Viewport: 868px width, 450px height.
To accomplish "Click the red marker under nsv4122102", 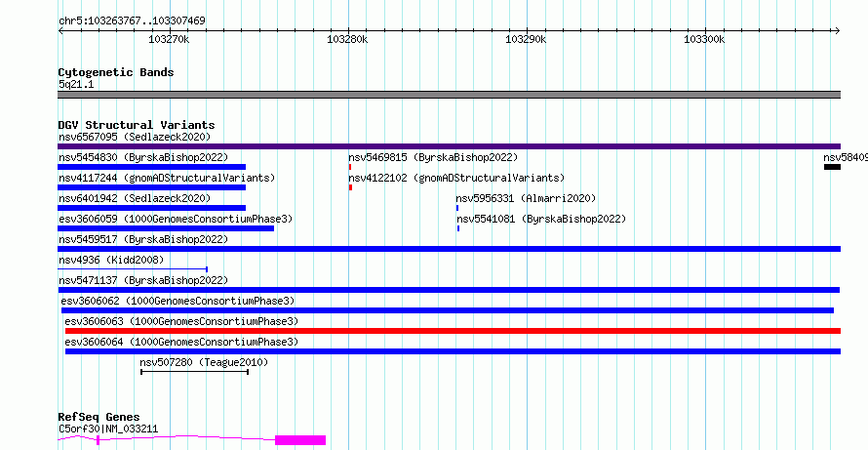I will 350,187.
